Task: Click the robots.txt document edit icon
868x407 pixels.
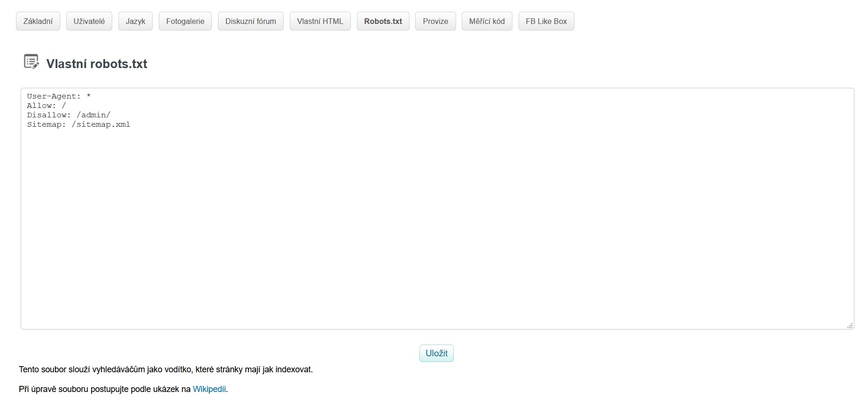Action: pyautogui.click(x=31, y=62)
